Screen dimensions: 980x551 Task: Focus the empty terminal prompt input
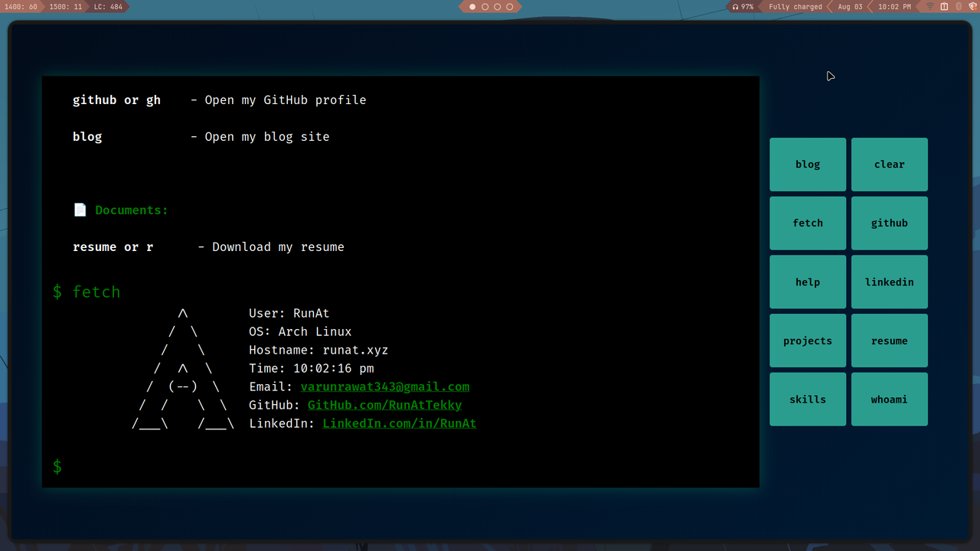406,467
